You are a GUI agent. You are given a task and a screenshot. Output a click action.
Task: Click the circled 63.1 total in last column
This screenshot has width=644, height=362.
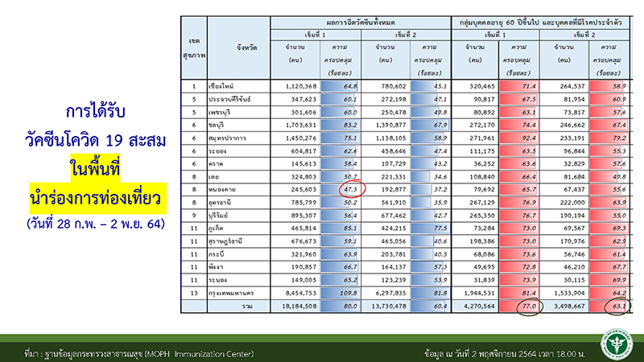(615, 306)
